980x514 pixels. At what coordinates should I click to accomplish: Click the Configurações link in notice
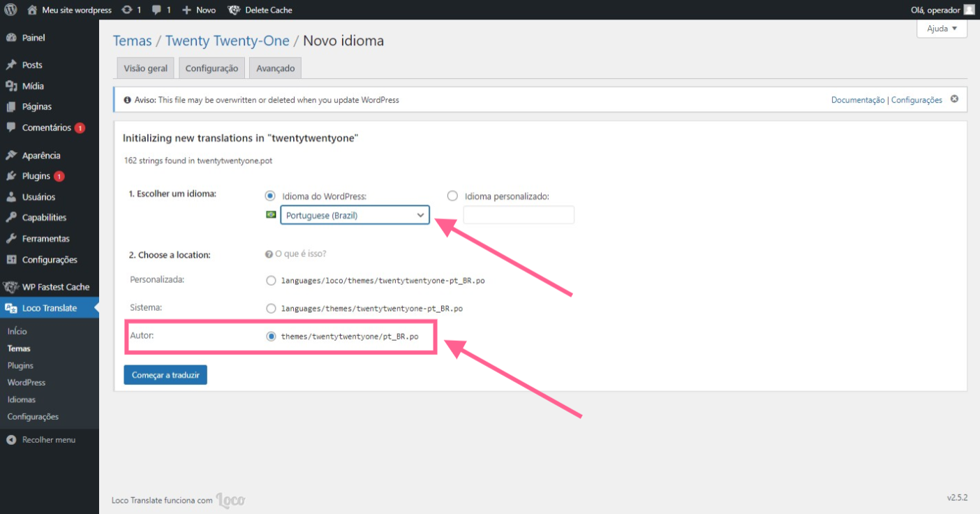pos(916,100)
